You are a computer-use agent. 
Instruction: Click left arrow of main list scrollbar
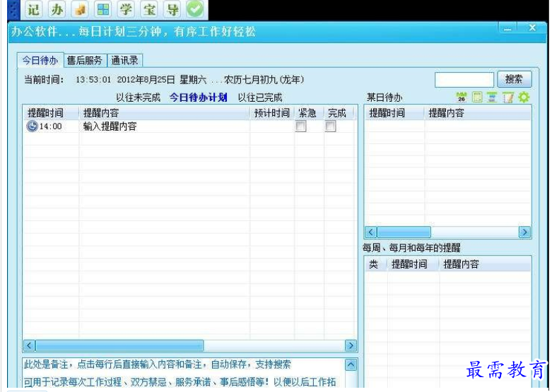tap(29, 345)
